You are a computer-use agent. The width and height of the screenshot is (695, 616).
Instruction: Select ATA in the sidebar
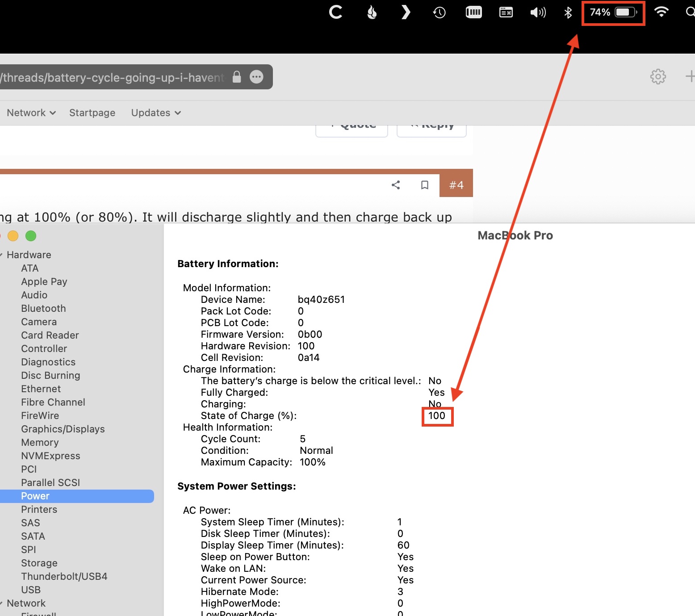[30, 268]
